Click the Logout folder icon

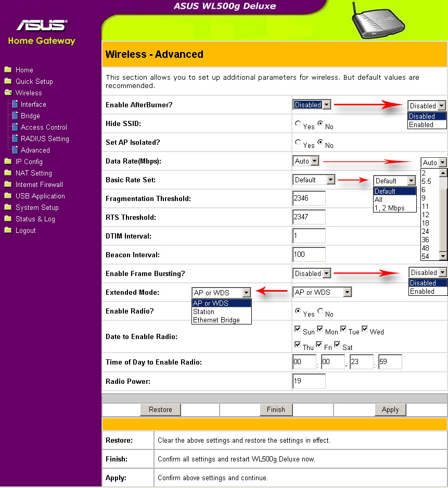point(8,230)
